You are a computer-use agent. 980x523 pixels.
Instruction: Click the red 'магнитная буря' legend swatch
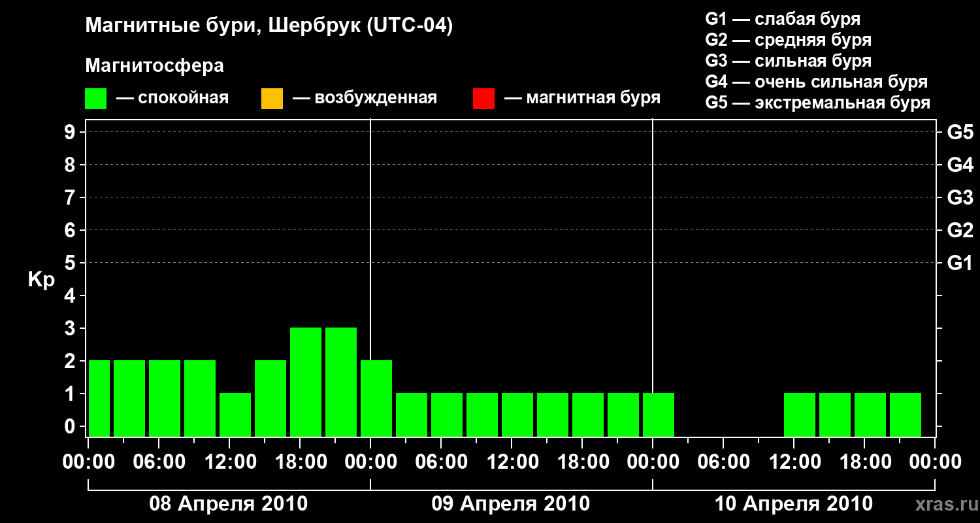point(483,99)
